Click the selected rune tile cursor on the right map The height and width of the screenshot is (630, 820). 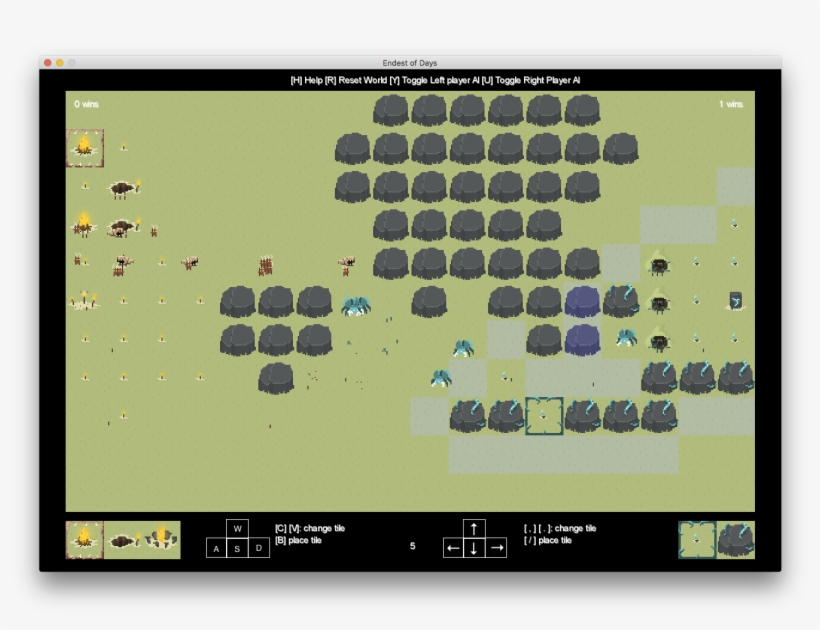coord(543,415)
